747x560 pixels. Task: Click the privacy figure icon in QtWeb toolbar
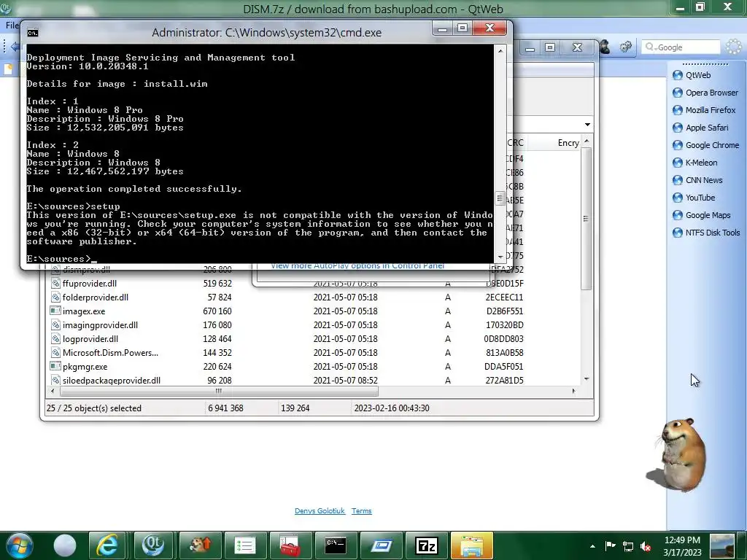click(x=605, y=47)
